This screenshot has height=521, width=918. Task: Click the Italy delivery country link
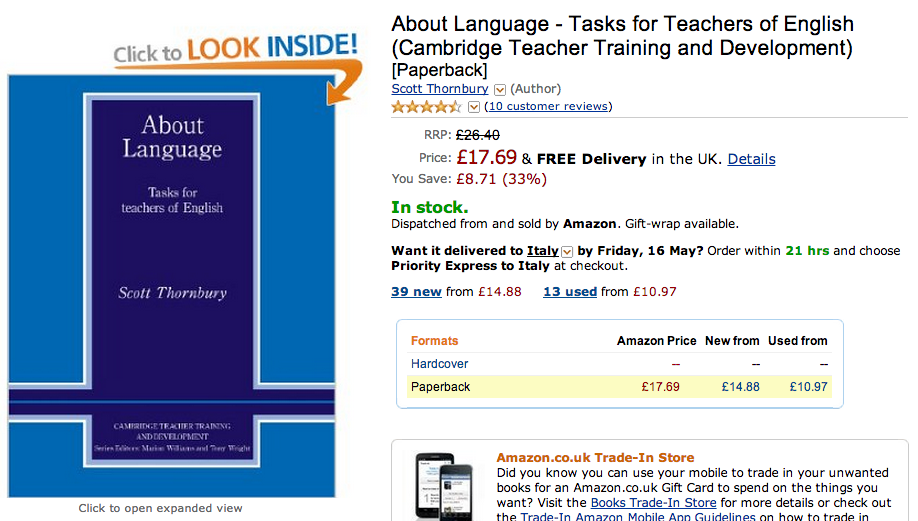pyautogui.click(x=543, y=251)
